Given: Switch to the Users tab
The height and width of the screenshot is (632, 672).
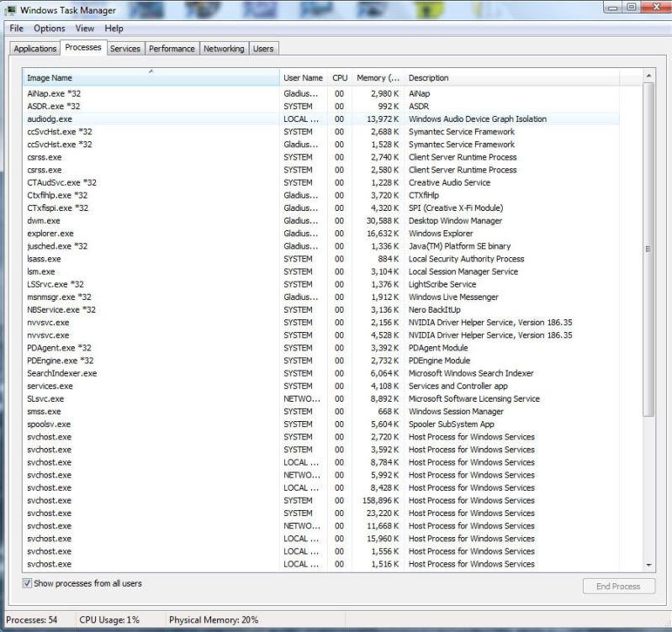Looking at the screenshot, I should point(263,49).
